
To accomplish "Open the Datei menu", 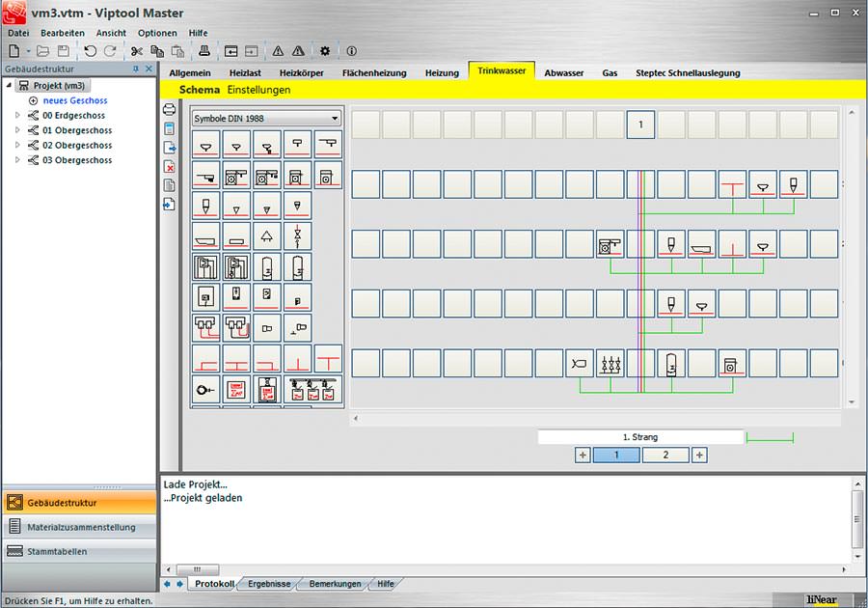I will (x=18, y=33).
